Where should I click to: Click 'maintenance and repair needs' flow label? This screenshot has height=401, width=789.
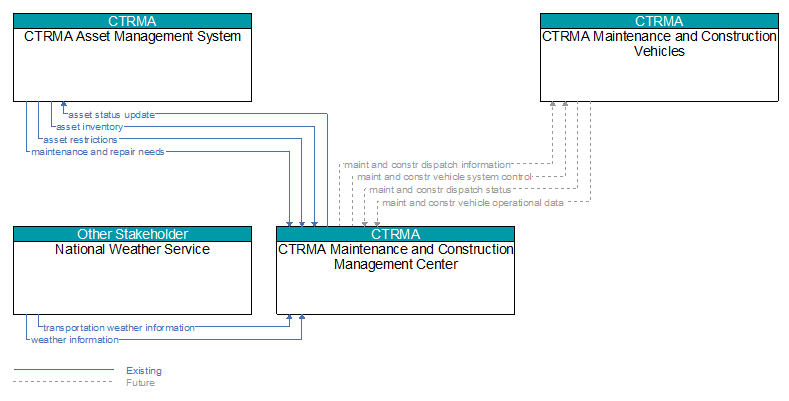[98, 151]
